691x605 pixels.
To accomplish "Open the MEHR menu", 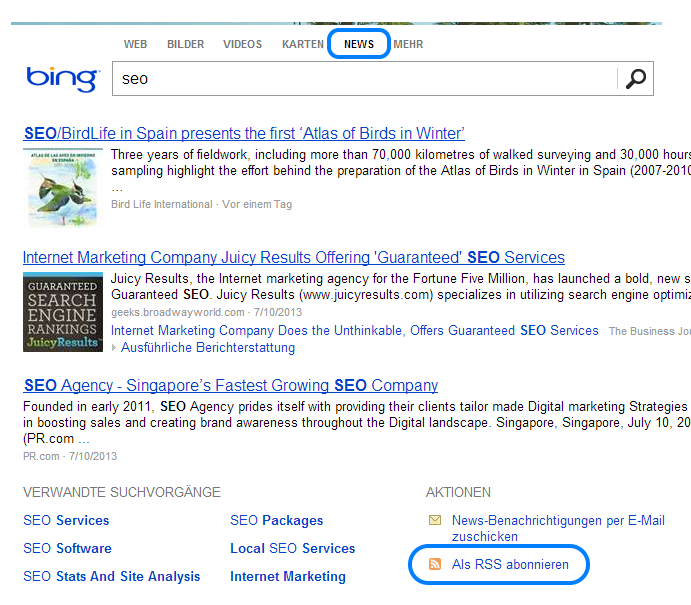I will tap(408, 45).
